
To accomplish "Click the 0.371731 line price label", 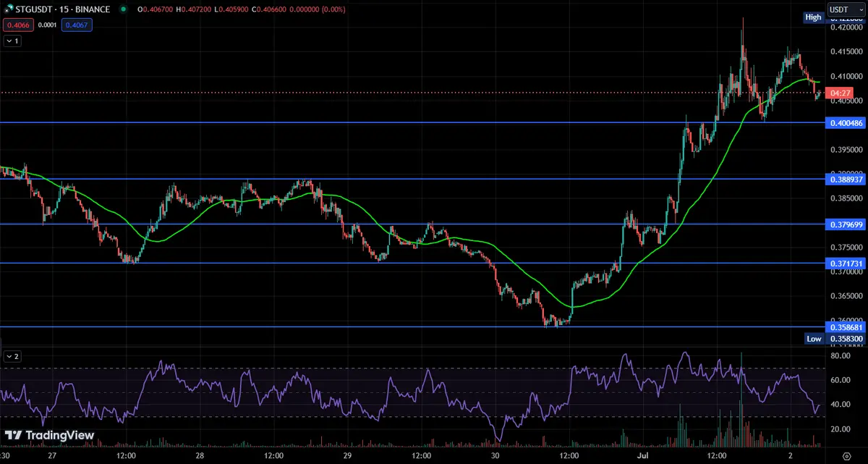I will point(846,263).
